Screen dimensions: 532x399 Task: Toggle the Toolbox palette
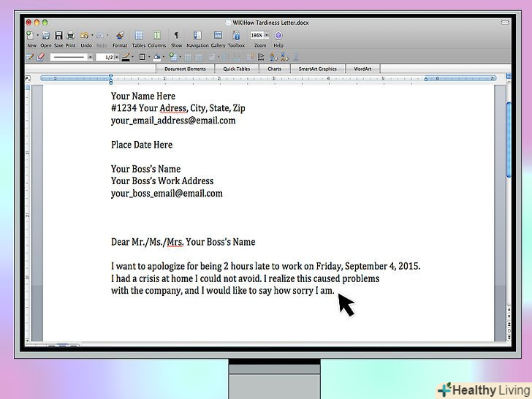tap(236, 35)
